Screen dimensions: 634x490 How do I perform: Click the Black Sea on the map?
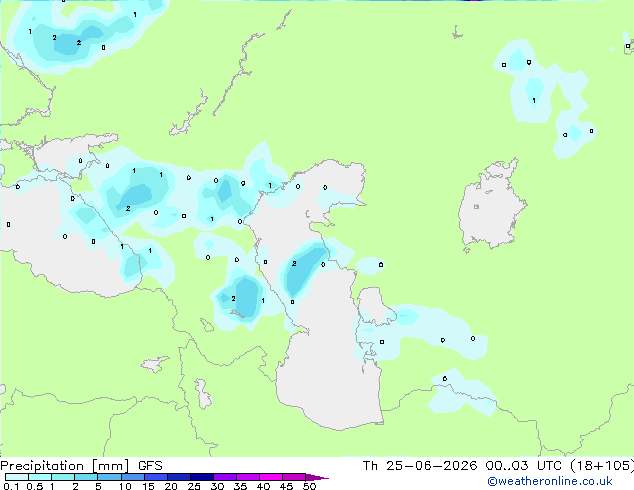coord(61,259)
